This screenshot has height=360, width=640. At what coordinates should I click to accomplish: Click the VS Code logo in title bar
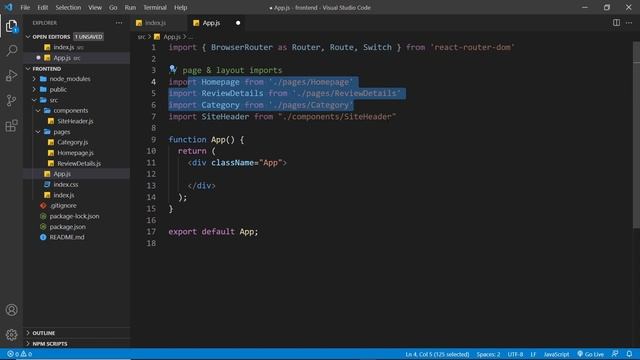9,7
